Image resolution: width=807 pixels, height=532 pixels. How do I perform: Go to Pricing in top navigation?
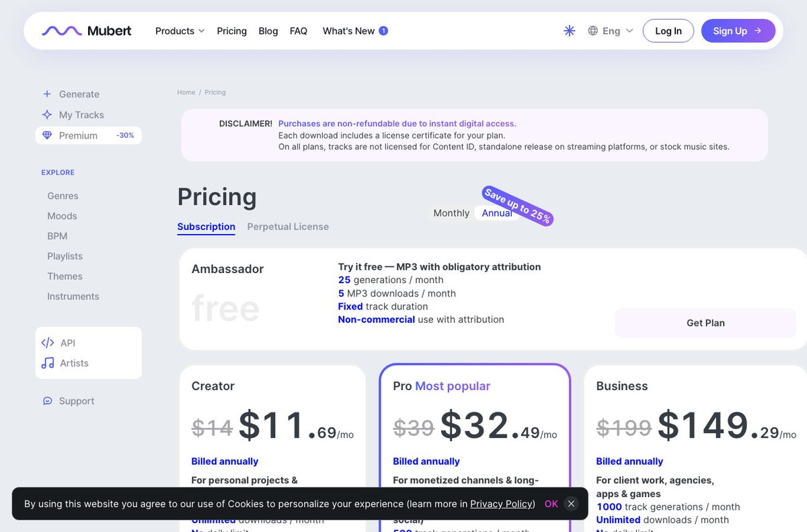coord(231,31)
